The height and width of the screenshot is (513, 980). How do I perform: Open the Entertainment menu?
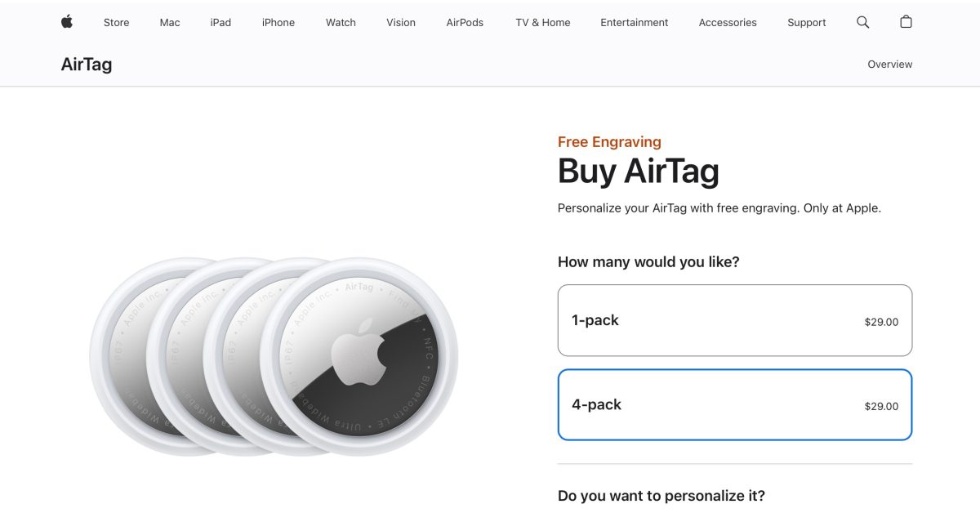click(634, 22)
